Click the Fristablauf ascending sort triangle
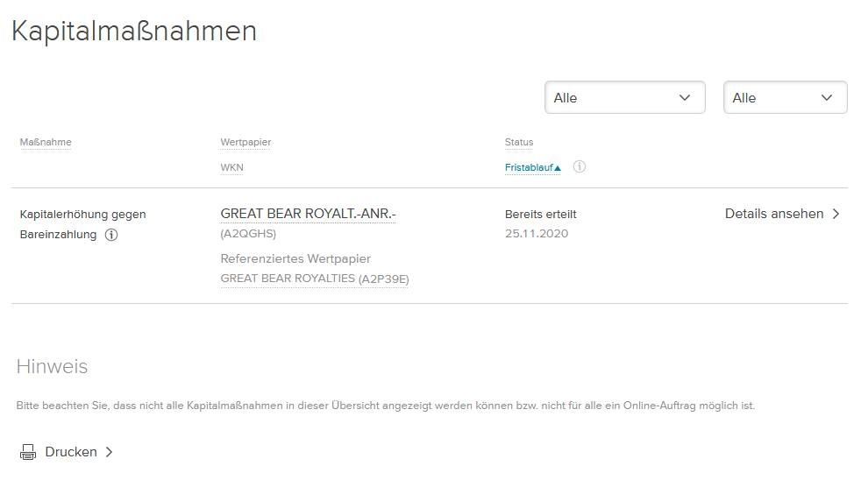This screenshot has height=480, width=868. click(558, 168)
